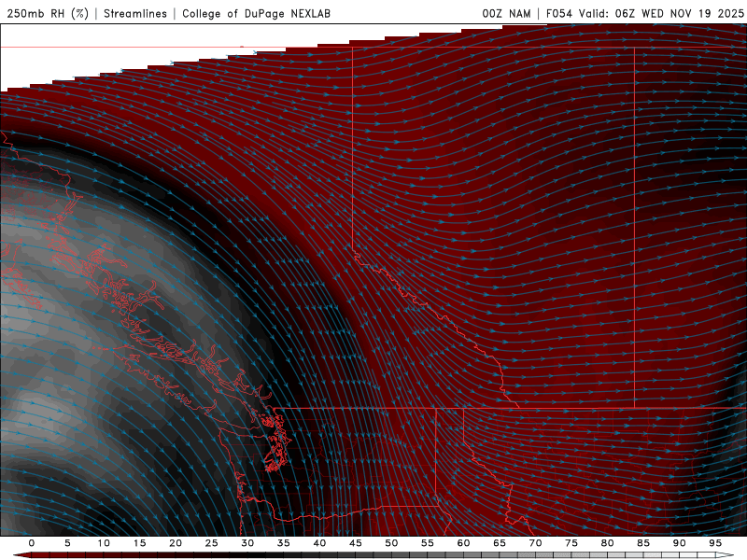Click the colorbar label "15"
This screenshot has height=560, width=747.
pyautogui.click(x=139, y=543)
